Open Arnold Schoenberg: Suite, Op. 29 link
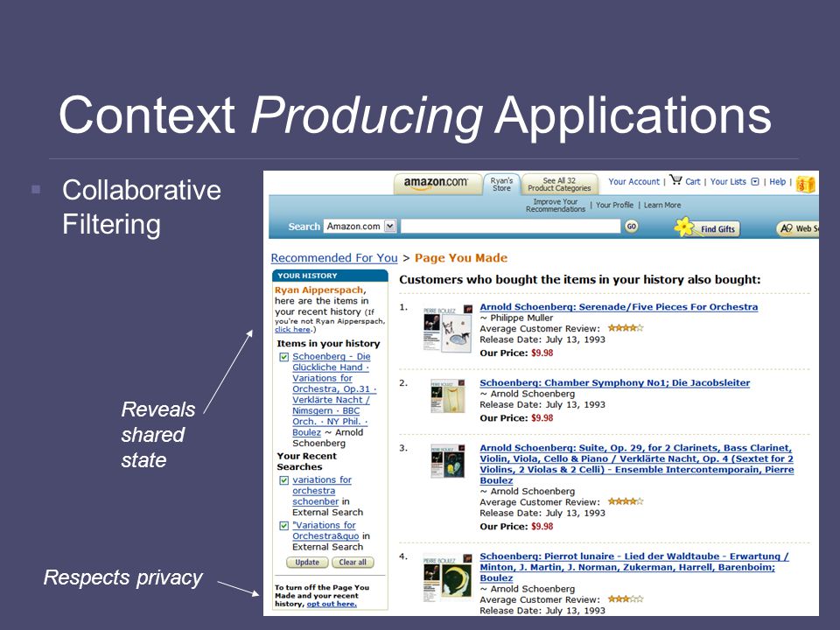Viewport: 840px width, 630px height. coord(636,464)
